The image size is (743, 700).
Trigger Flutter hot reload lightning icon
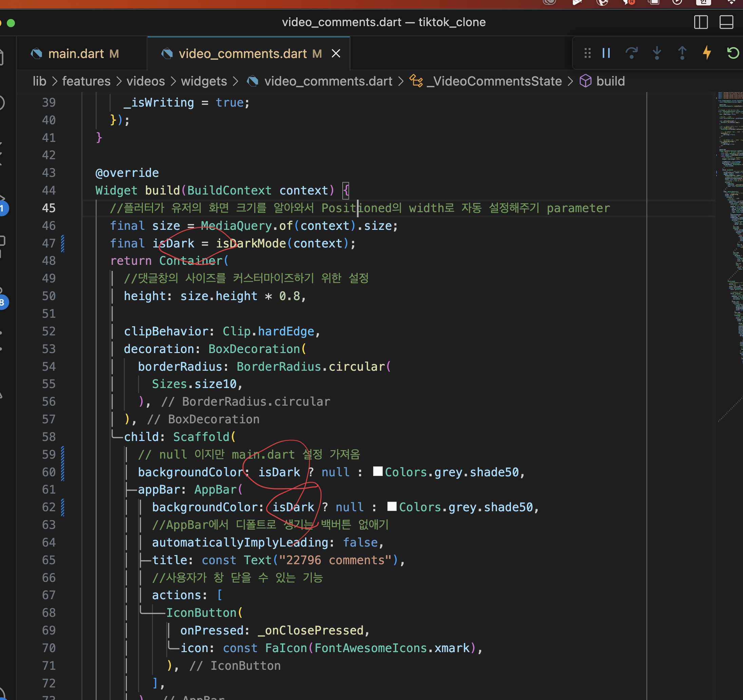point(707,53)
